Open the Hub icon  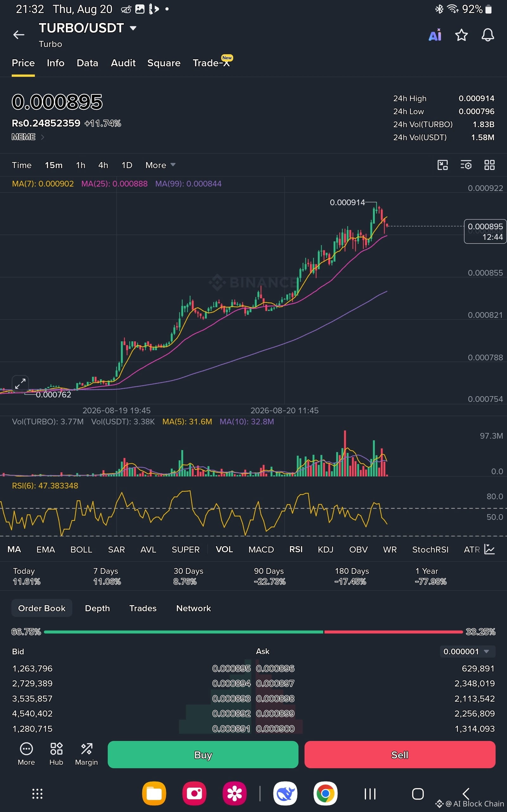tap(56, 754)
